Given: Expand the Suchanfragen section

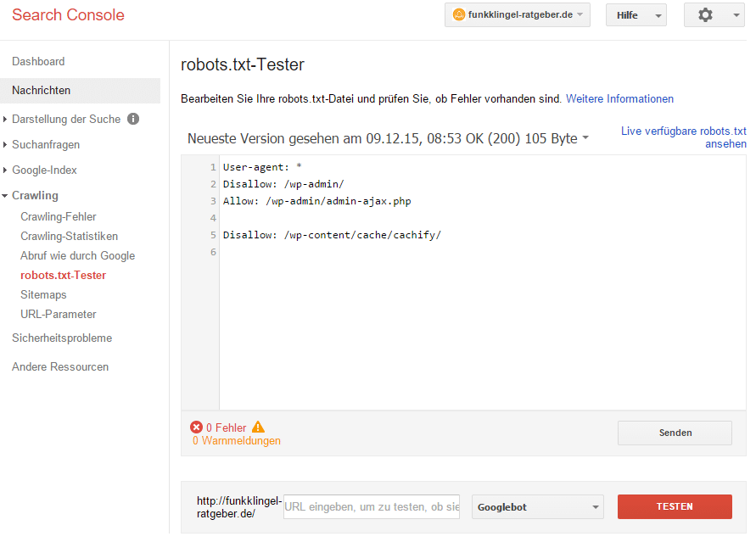Looking at the screenshot, I should 5,144.
